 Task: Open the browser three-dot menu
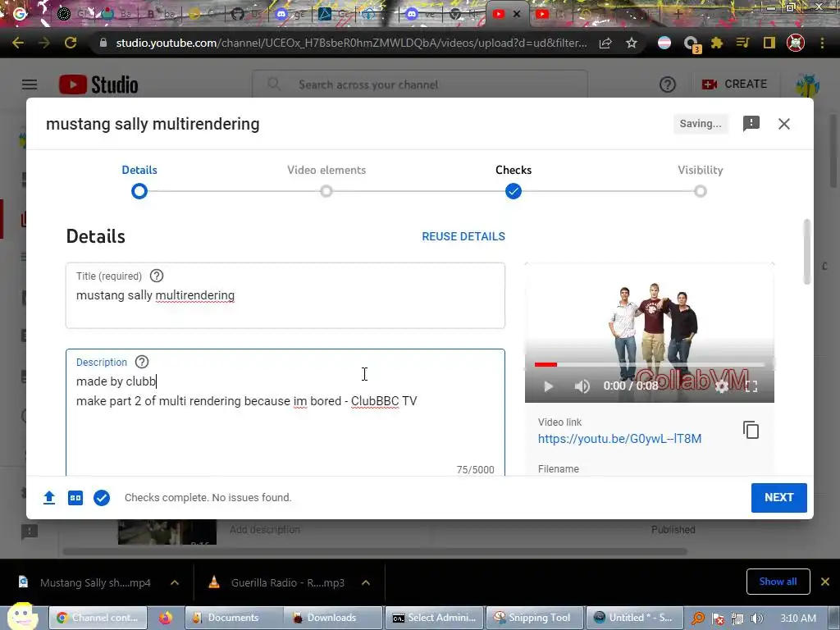(822, 43)
